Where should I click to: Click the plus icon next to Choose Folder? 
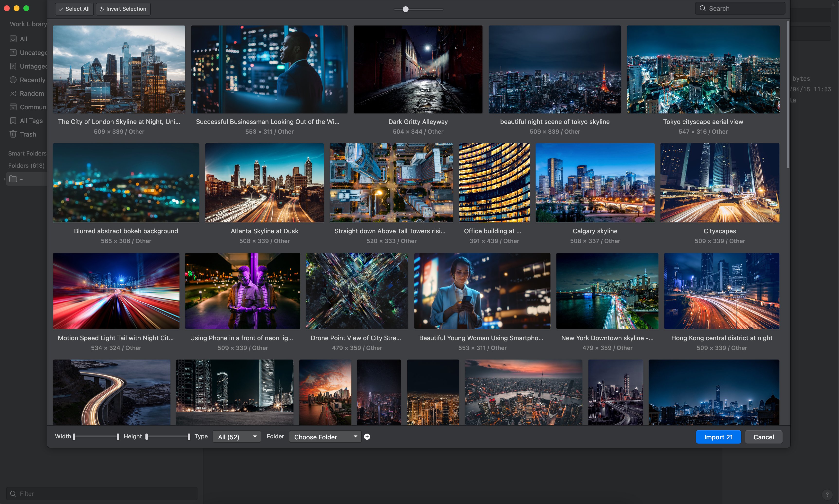(x=367, y=437)
